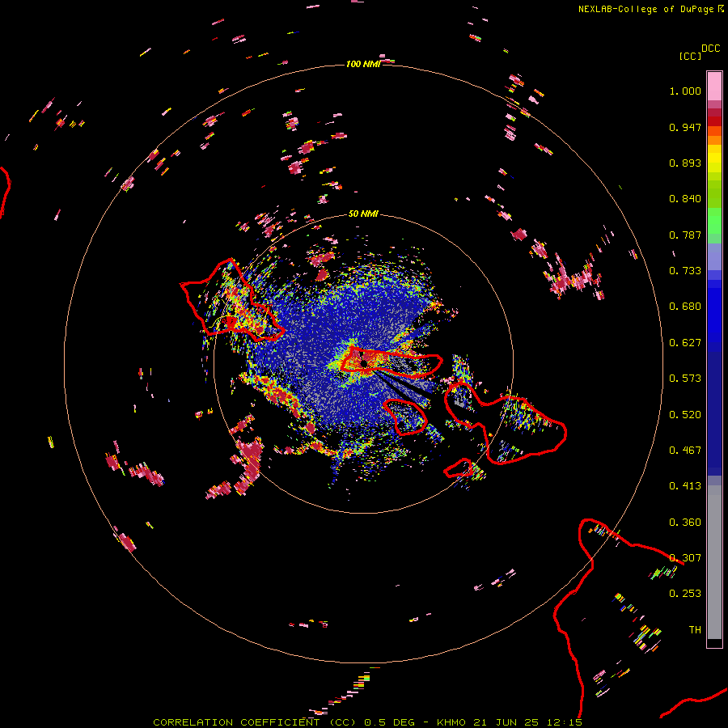This screenshot has width=728, height=728.
Task: Click the 0.413 scale value
Action: [x=685, y=486]
